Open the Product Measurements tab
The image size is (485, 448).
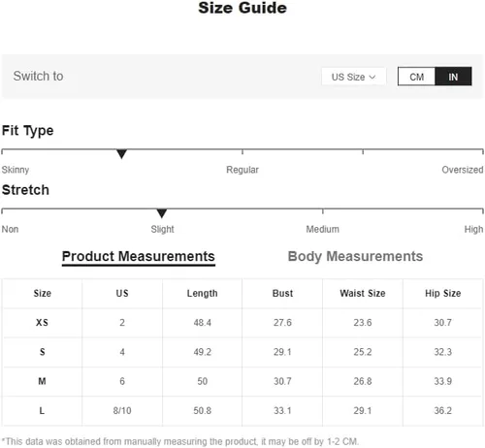(x=139, y=257)
